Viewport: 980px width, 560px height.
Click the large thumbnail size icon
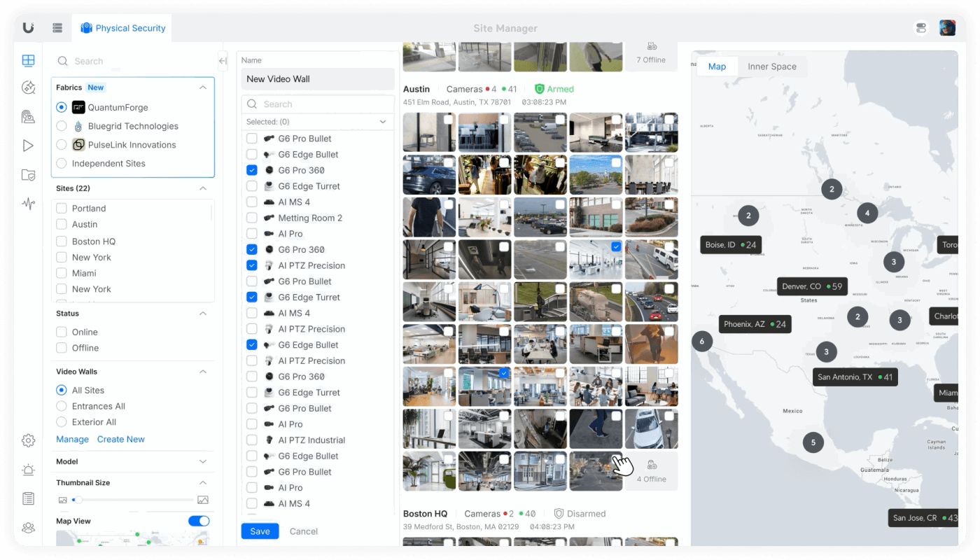203,500
